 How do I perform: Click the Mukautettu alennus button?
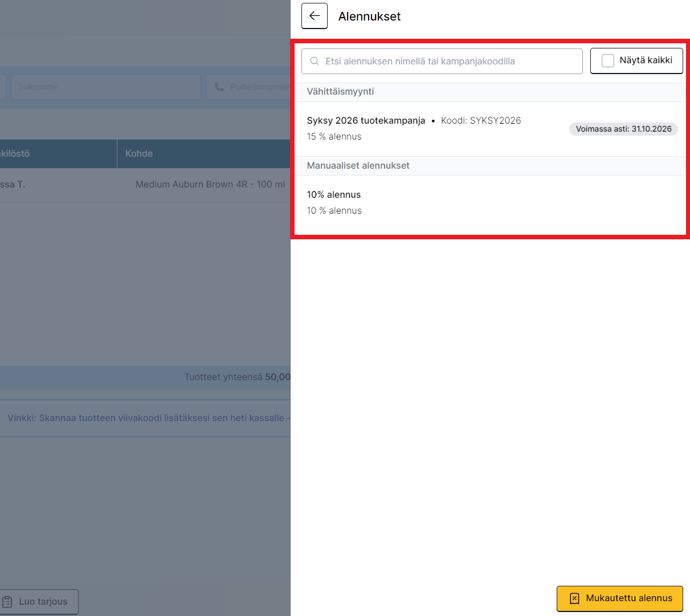(620, 598)
